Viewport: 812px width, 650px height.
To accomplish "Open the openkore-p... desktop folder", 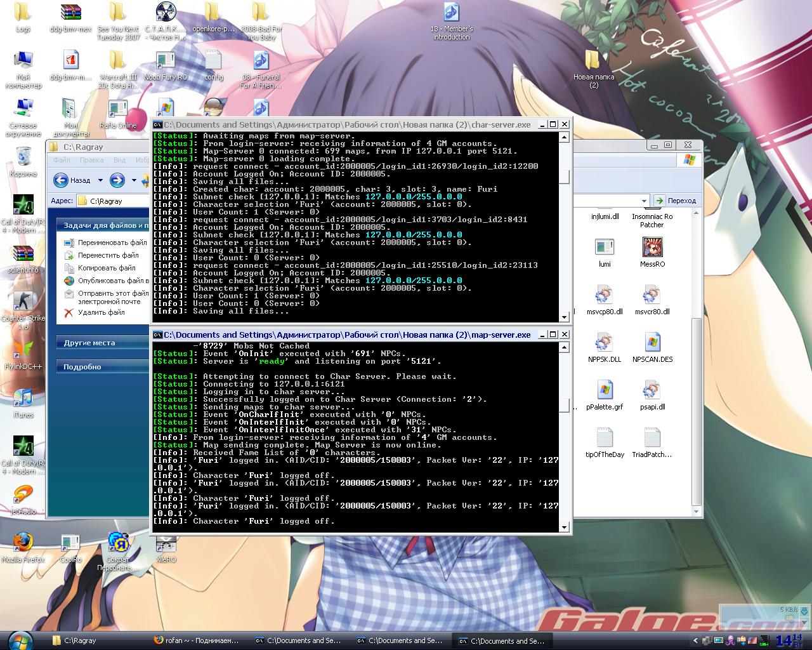I will pyautogui.click(x=213, y=18).
